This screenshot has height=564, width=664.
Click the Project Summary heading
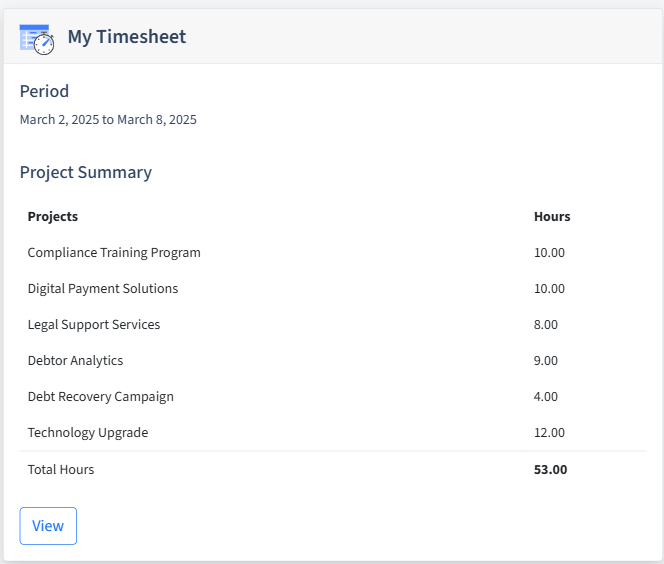tap(86, 172)
